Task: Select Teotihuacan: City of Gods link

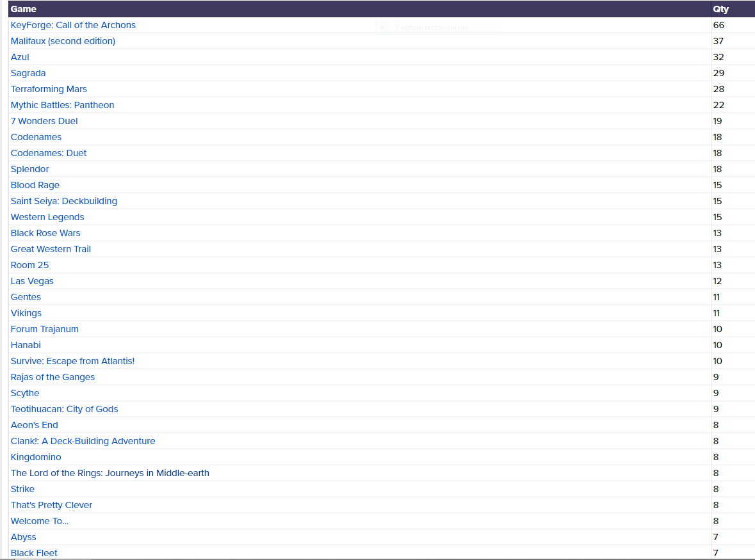Action: click(x=64, y=409)
